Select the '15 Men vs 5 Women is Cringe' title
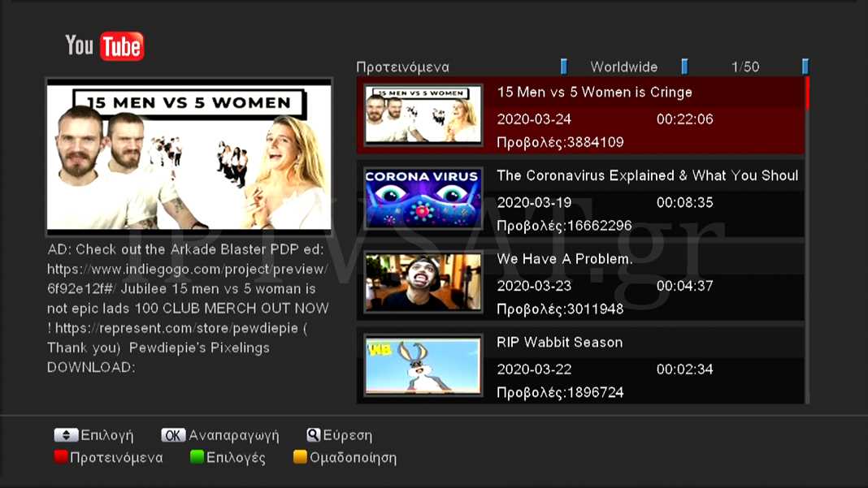 594,93
